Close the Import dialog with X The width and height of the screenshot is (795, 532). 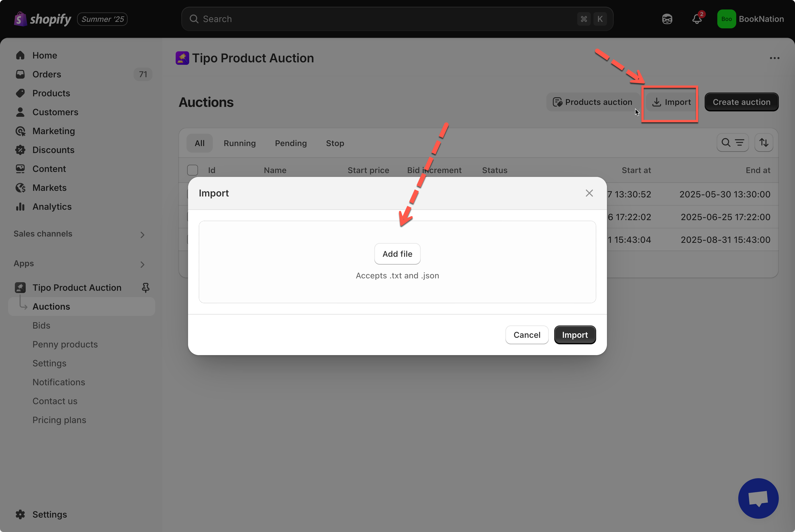tap(589, 193)
